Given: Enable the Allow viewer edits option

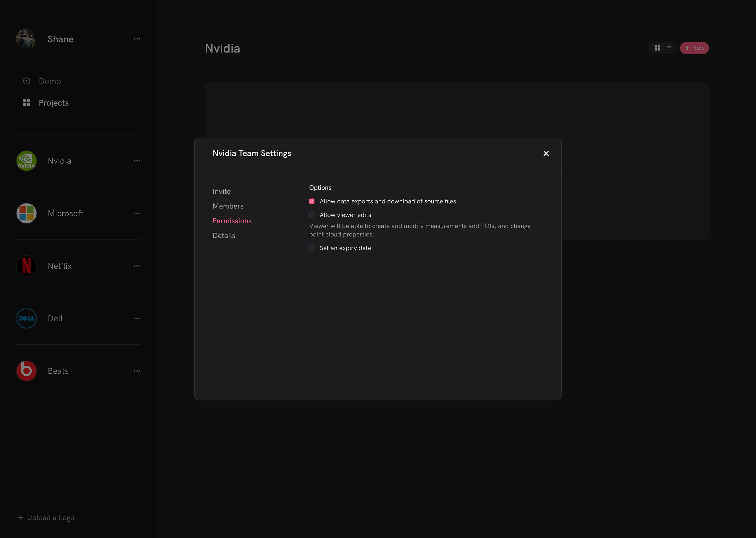Looking at the screenshot, I should click(312, 215).
